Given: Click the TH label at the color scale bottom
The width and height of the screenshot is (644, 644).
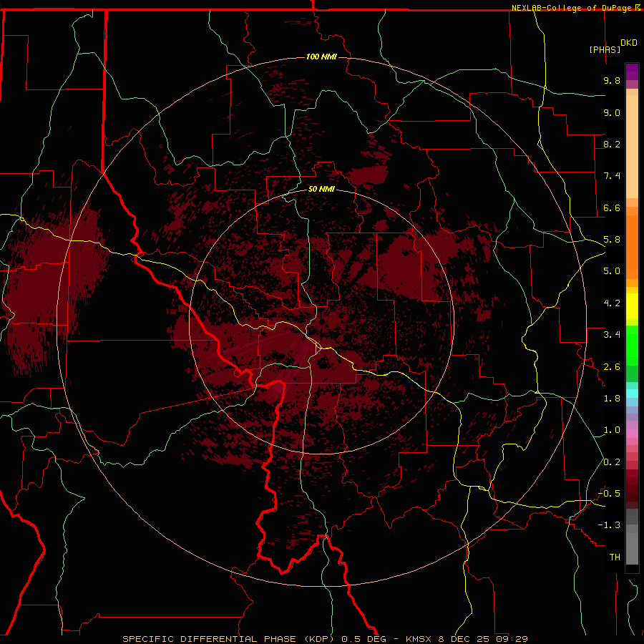Looking at the screenshot, I should (x=615, y=557).
